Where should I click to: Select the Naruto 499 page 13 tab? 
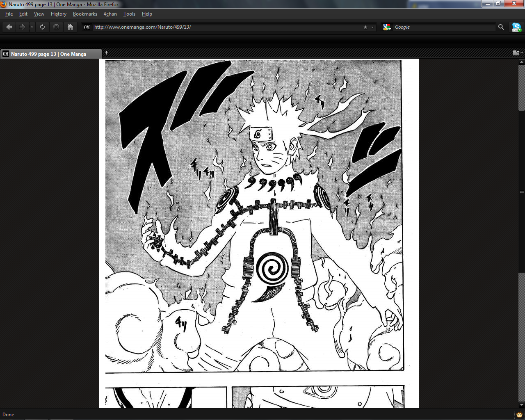click(49, 54)
